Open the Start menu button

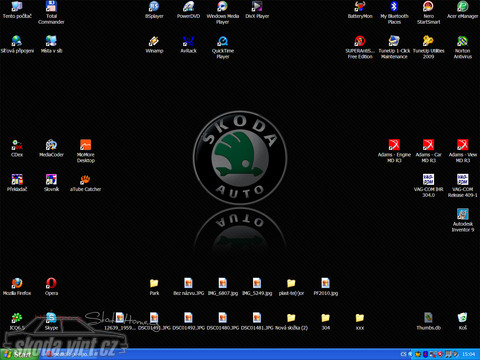coord(19,354)
